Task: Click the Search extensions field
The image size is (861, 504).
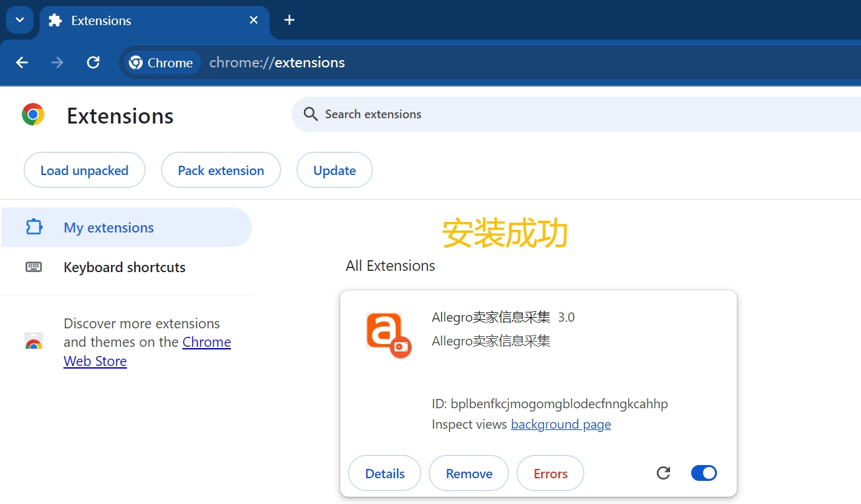Action: coord(576,114)
